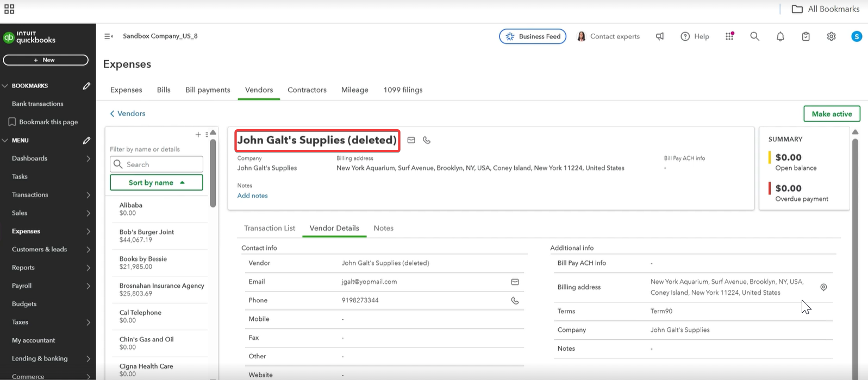Click email jgalt@yopmail.com
The width and height of the screenshot is (868, 380).
(369, 282)
